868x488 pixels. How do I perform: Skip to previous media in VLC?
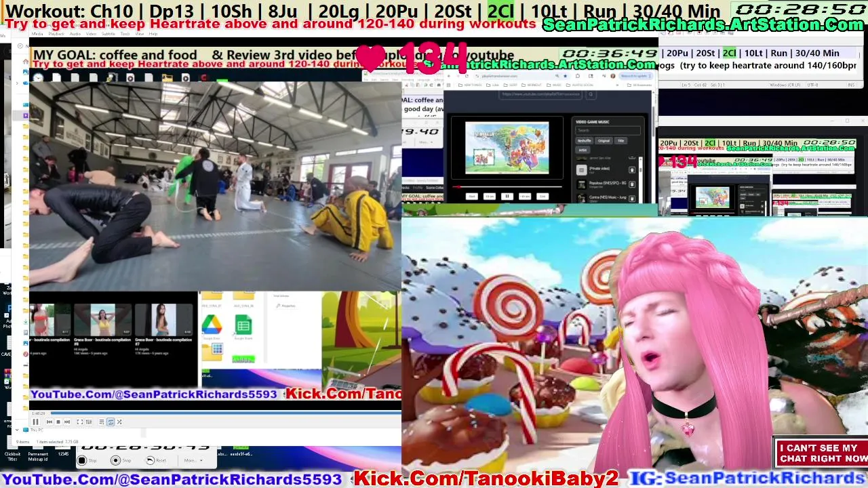tap(50, 422)
